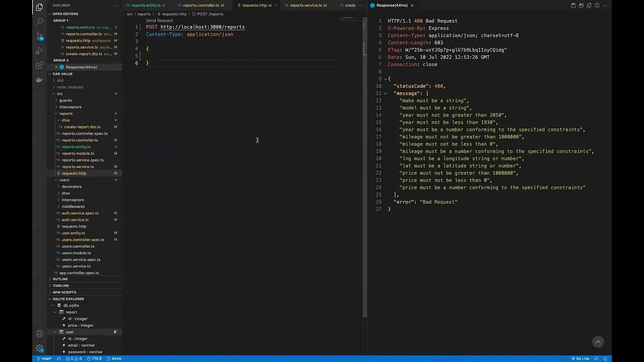Image resolution: width=644 pixels, height=362 pixels.
Task: Open Source Control view with badge
Action: (x=39, y=36)
